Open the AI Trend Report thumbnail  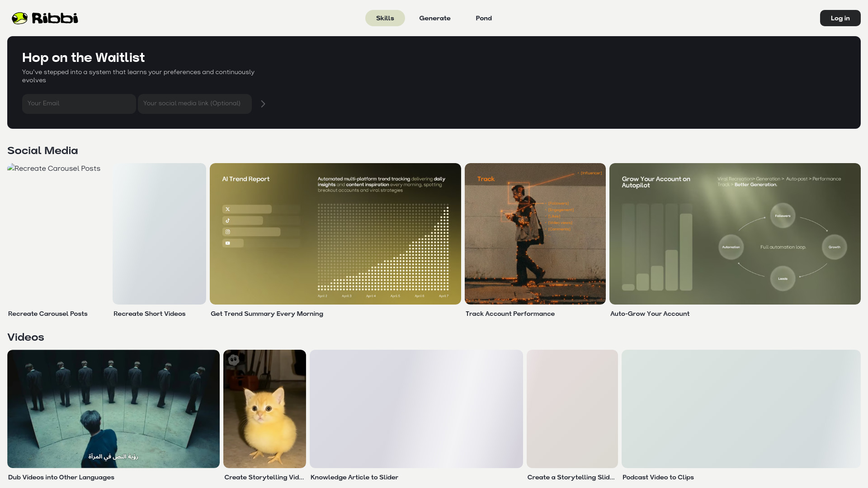tap(335, 234)
